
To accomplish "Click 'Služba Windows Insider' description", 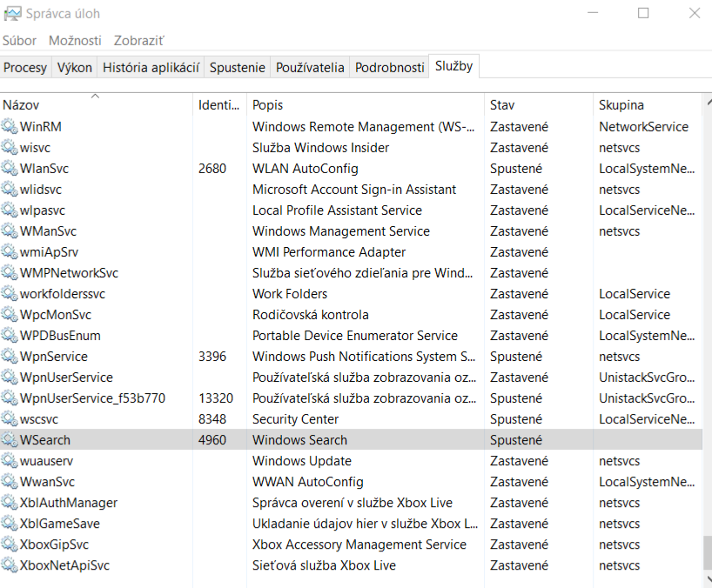I will coord(320,148).
